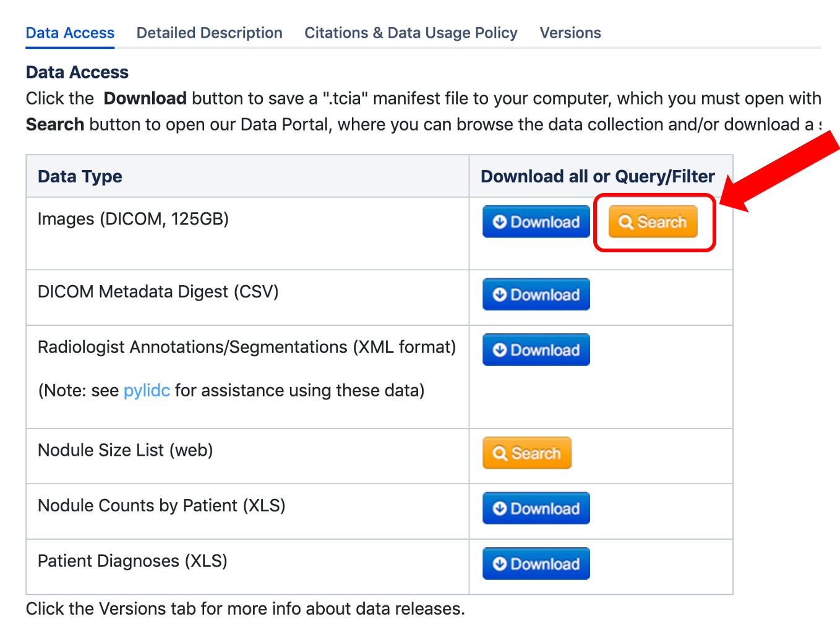
Task: Switch to the Detailed Description tab
Action: 209,33
